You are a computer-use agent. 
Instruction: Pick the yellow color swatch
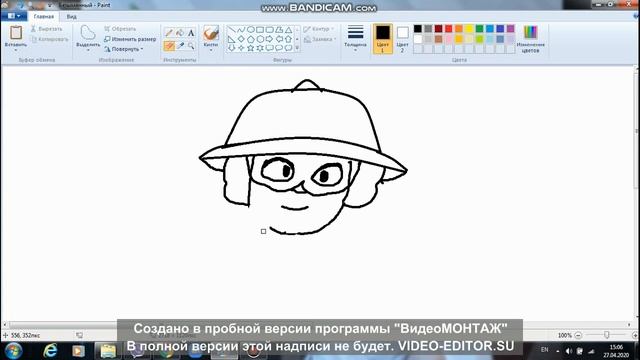[x=469, y=29]
